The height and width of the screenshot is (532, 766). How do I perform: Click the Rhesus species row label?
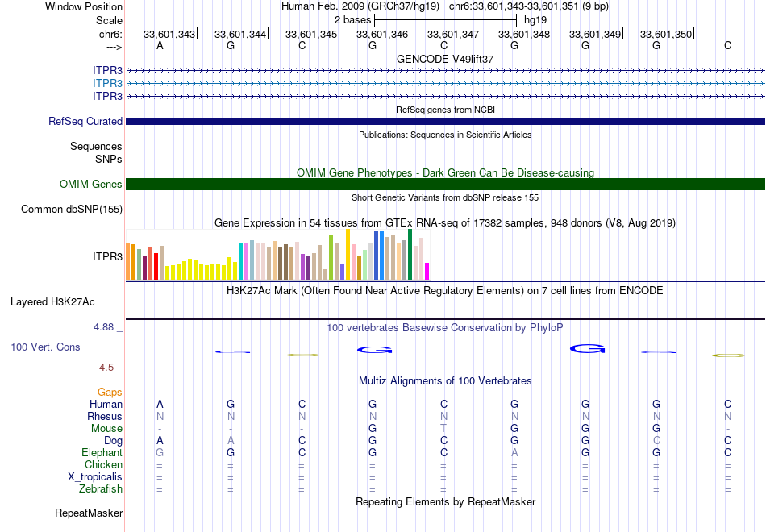pos(105,416)
